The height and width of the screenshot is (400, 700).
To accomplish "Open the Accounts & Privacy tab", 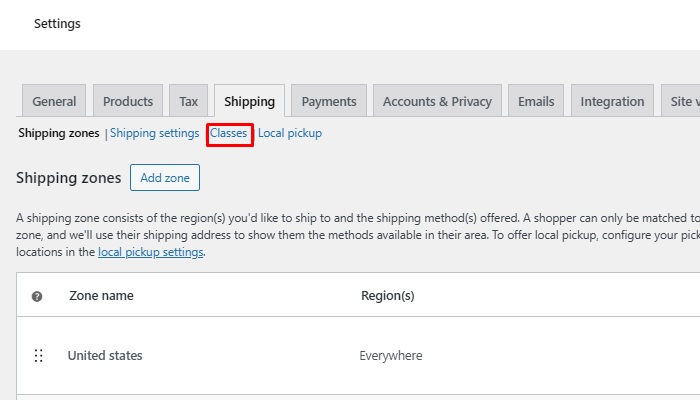I will click(437, 101).
